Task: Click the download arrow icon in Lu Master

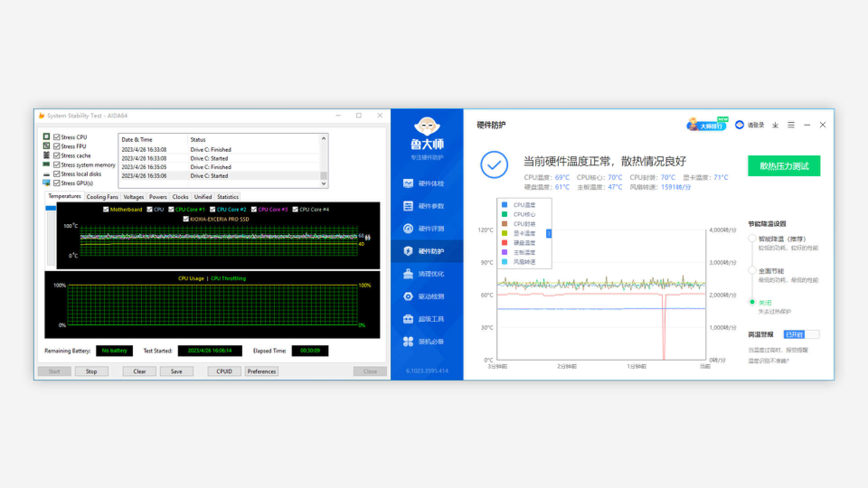Action: coord(775,125)
